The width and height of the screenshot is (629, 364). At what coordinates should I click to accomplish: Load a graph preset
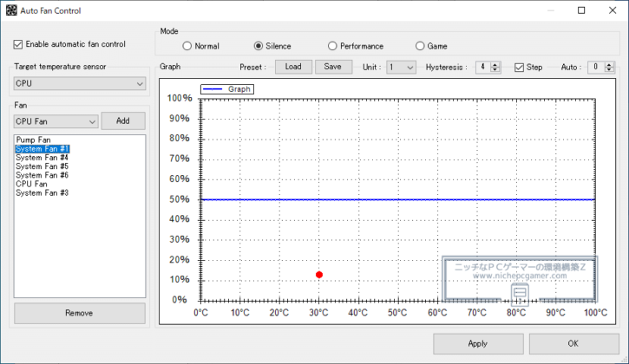tap(293, 67)
